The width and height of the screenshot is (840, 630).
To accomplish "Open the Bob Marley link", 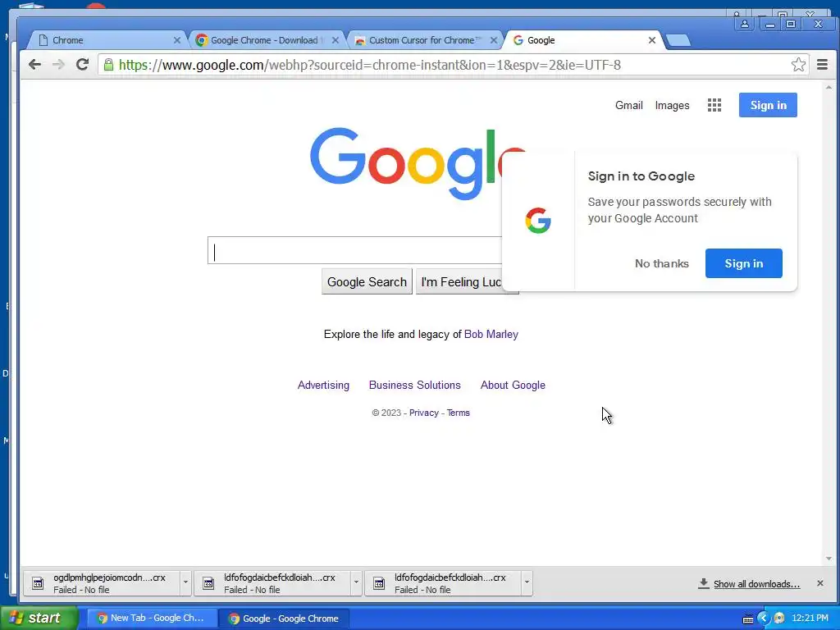I will point(491,335).
